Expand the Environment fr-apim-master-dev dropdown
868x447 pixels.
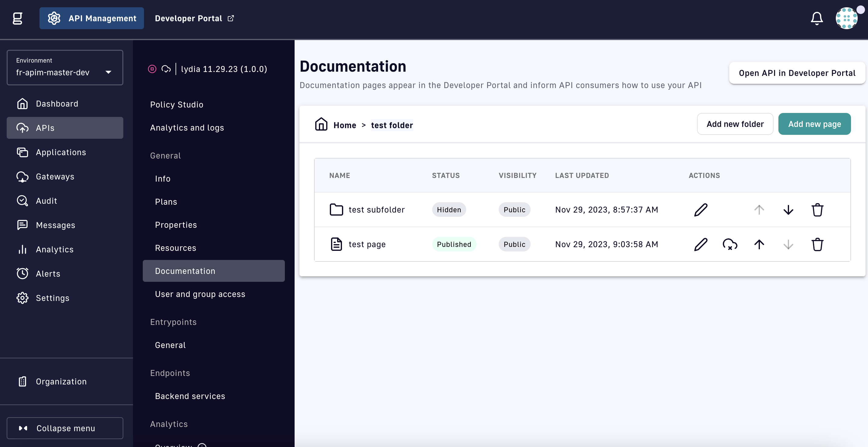[x=65, y=68]
